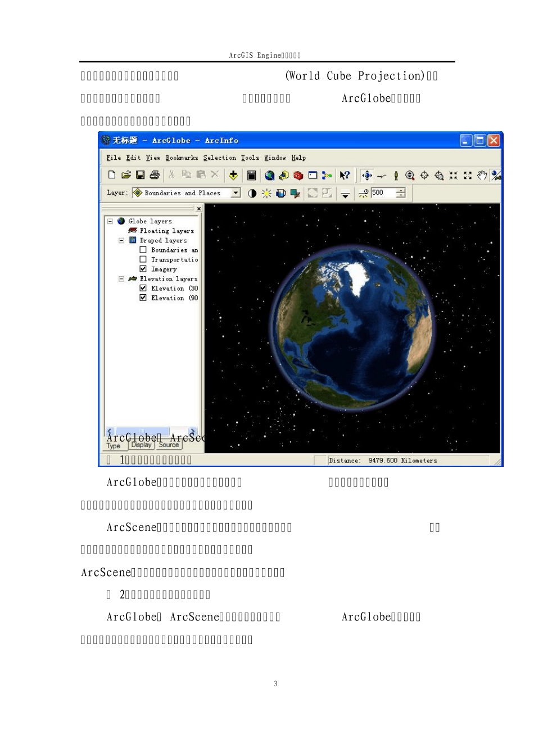The height and width of the screenshot is (756, 534).
Task: Enable the Boundaries layer checkbox
Action: [143, 250]
